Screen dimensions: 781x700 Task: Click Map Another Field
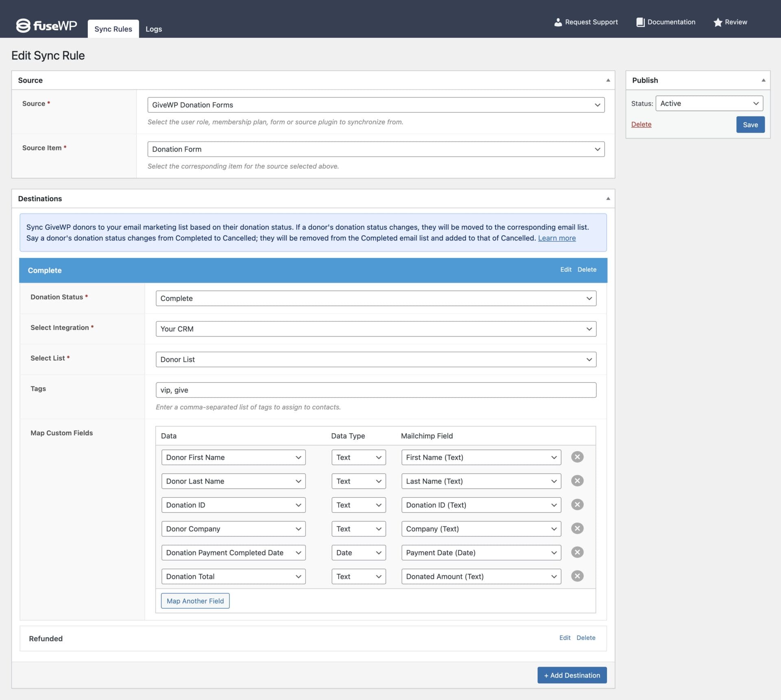pos(195,601)
